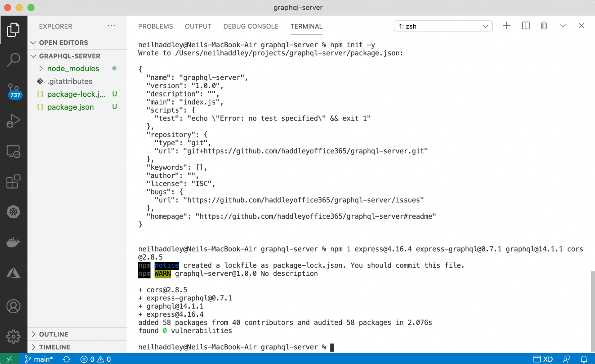Switch to the Output tab
This screenshot has height=364, width=595.
[x=198, y=26]
